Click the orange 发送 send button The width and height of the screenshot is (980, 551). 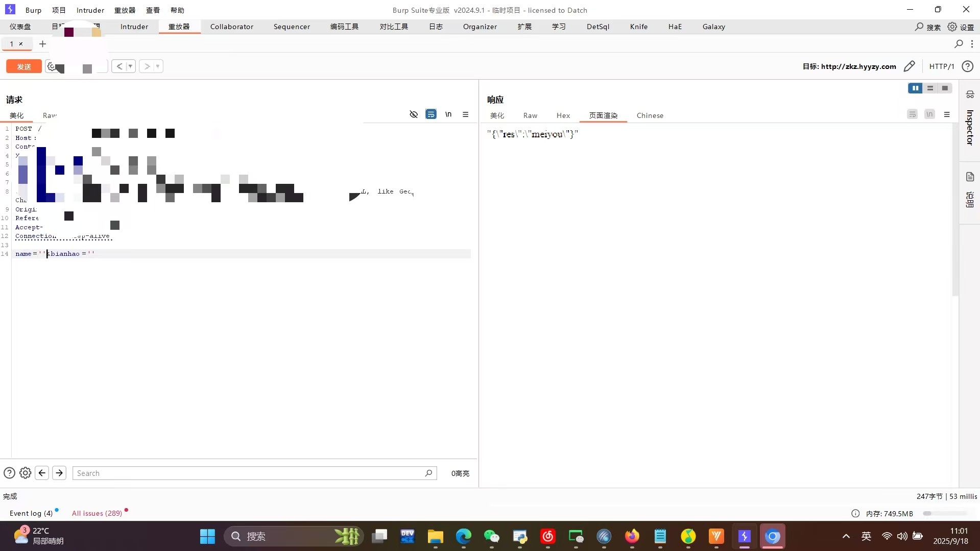[x=24, y=66]
